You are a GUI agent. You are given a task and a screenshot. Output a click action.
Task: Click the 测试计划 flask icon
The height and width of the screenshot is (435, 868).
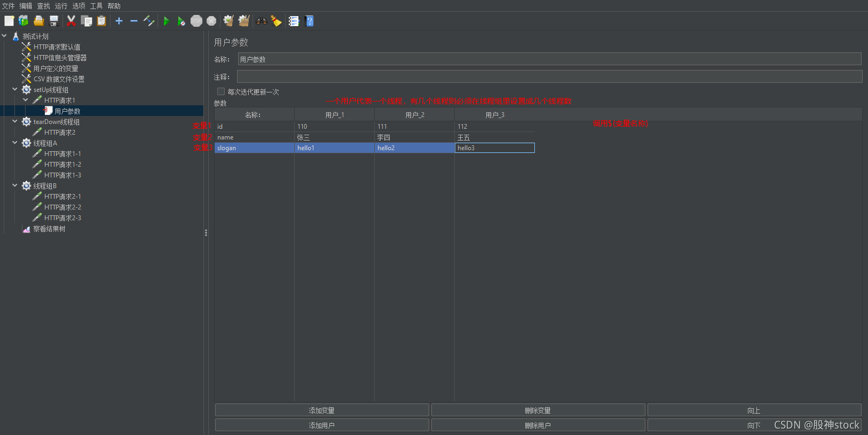coord(15,36)
